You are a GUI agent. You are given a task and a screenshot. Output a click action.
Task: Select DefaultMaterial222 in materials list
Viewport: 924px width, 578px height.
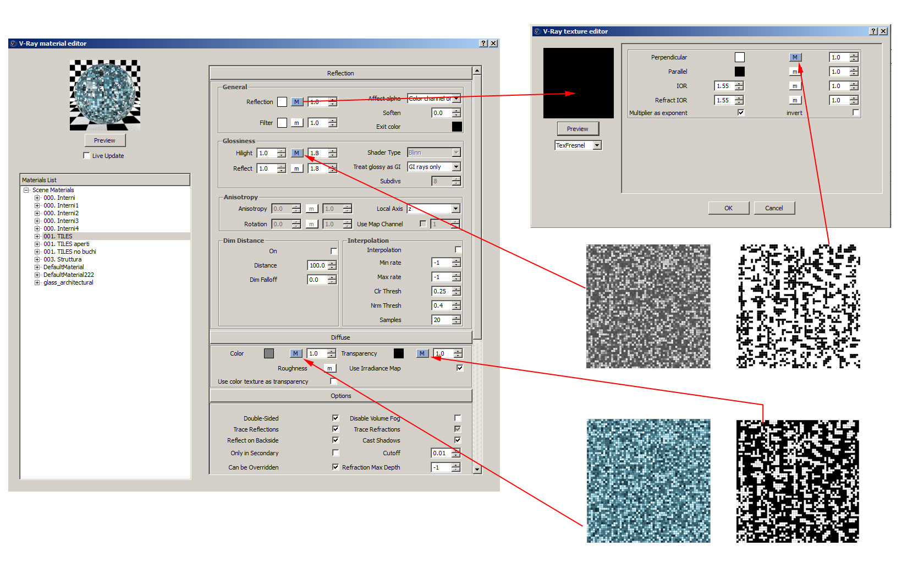[x=69, y=275]
